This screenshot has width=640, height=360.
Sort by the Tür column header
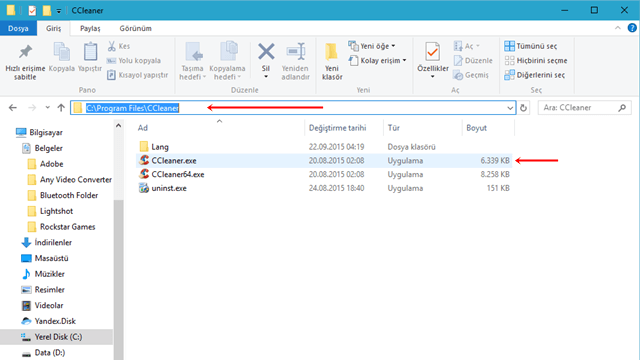tap(393, 128)
